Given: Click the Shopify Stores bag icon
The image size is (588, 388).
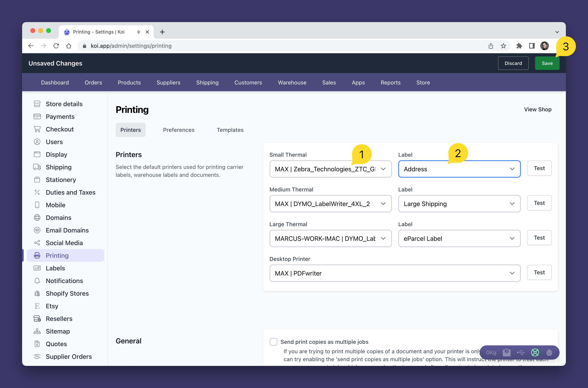Looking at the screenshot, I should pos(37,293).
